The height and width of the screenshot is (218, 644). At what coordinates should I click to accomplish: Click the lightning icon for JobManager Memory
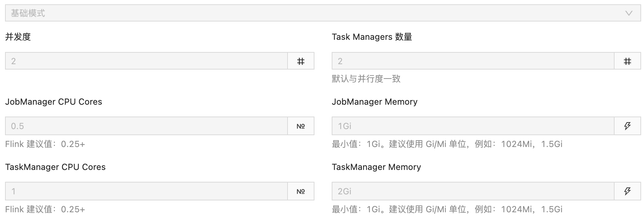tap(628, 126)
